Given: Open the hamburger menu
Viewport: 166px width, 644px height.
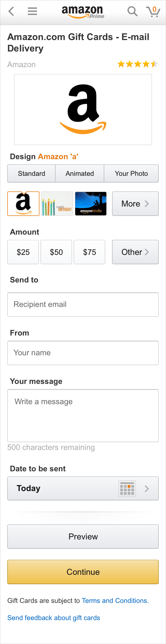Looking at the screenshot, I should click(32, 11).
